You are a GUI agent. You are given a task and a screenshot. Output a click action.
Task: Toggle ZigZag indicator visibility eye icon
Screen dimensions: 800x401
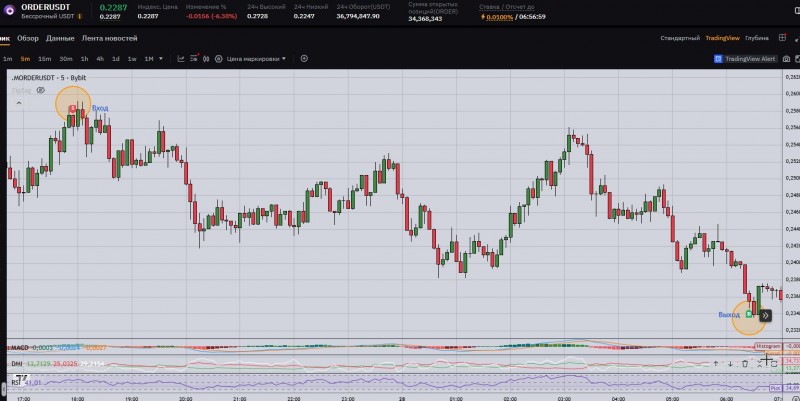pyautogui.click(x=41, y=90)
